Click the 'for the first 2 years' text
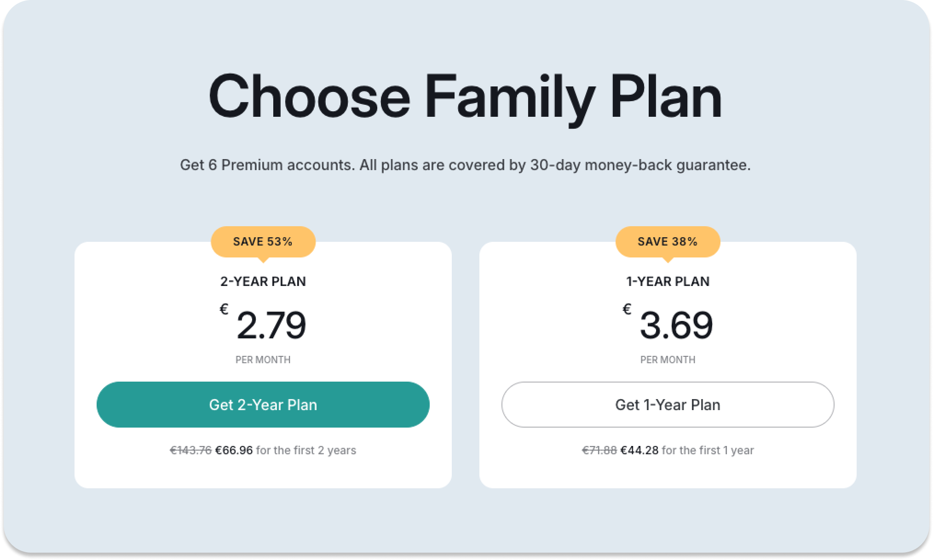Image resolution: width=933 pixels, height=560 pixels. click(x=306, y=450)
